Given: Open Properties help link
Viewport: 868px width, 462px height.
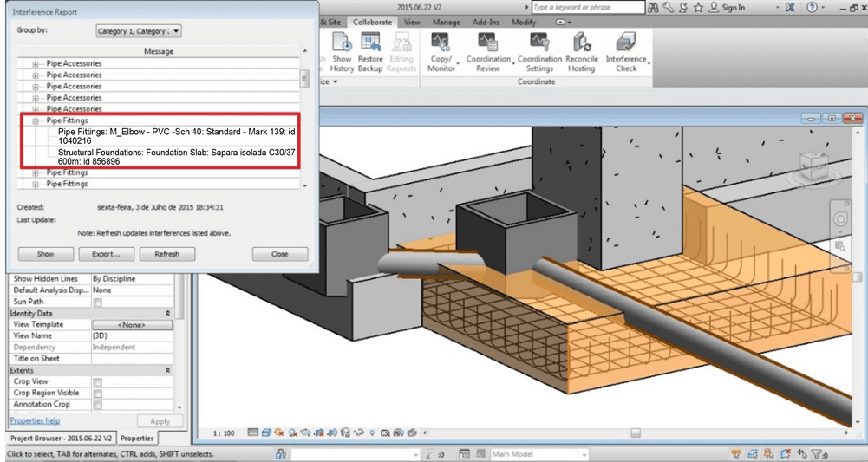Looking at the screenshot, I should [x=35, y=420].
